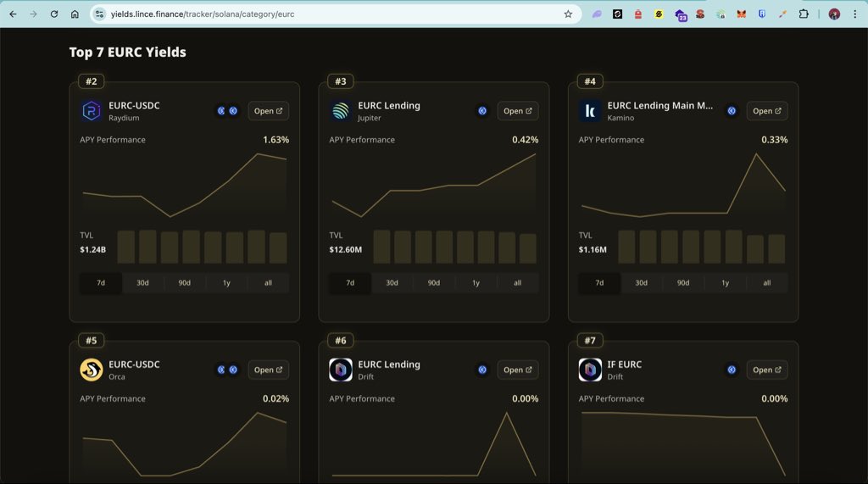Open Chrome three-dot menu
This screenshot has height=484, width=868.
[x=854, y=14]
